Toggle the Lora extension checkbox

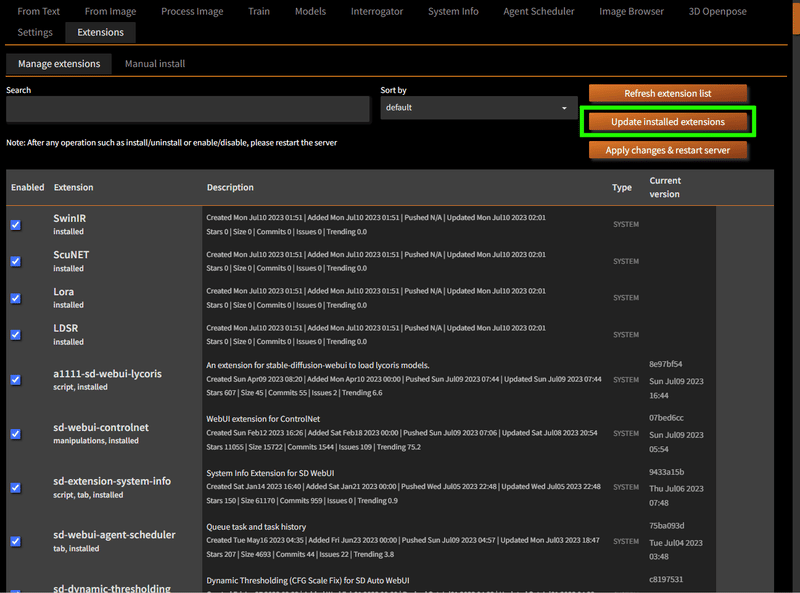tap(16, 299)
